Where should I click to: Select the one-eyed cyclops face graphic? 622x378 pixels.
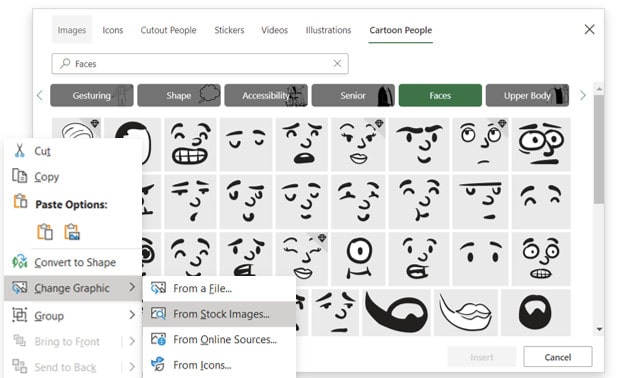(x=358, y=259)
